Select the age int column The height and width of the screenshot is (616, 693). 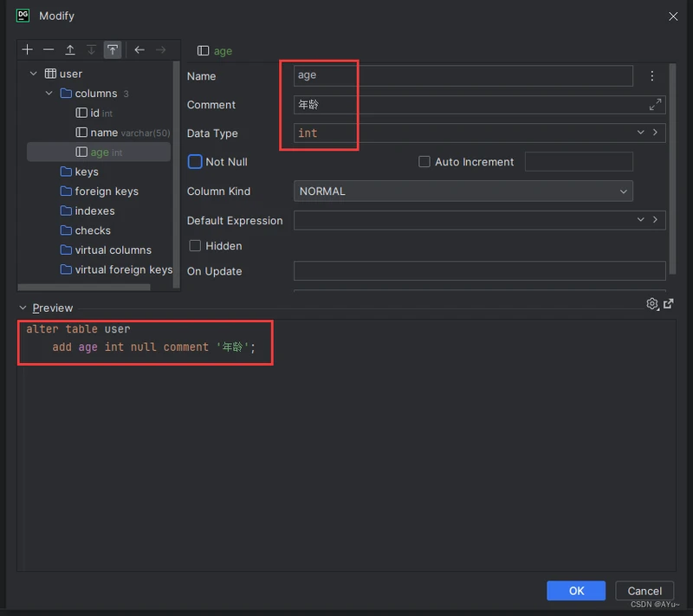tap(99, 152)
